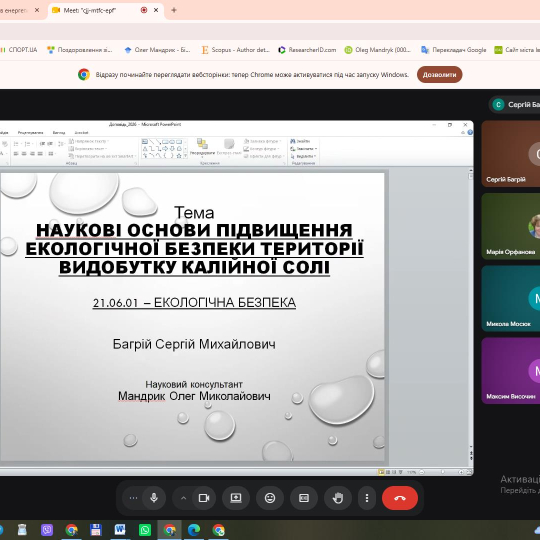Open audio settings dots beside the microphone
Viewport: 540px width, 540px height.
133,498
